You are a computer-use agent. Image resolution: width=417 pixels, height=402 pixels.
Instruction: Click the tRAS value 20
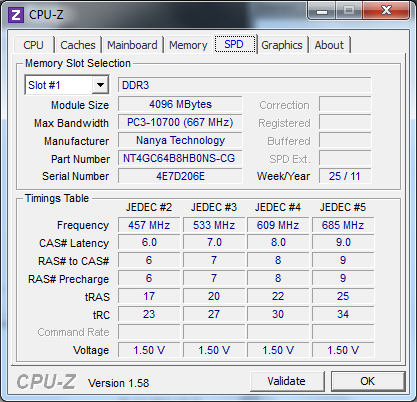(214, 296)
